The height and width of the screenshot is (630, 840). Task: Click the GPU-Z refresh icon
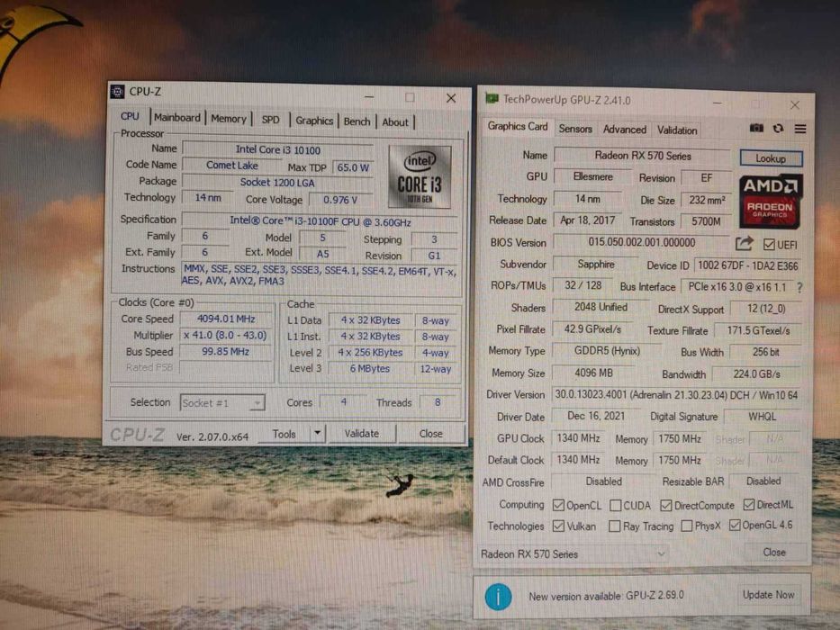(x=778, y=129)
